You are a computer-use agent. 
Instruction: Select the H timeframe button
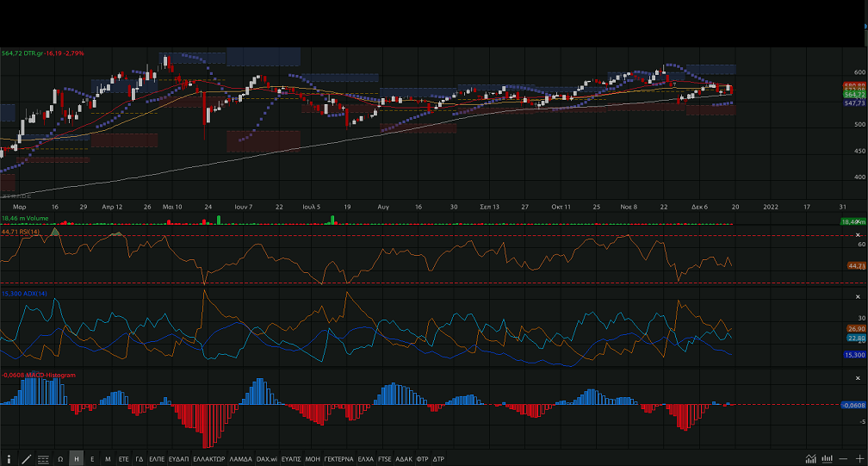tap(77, 459)
